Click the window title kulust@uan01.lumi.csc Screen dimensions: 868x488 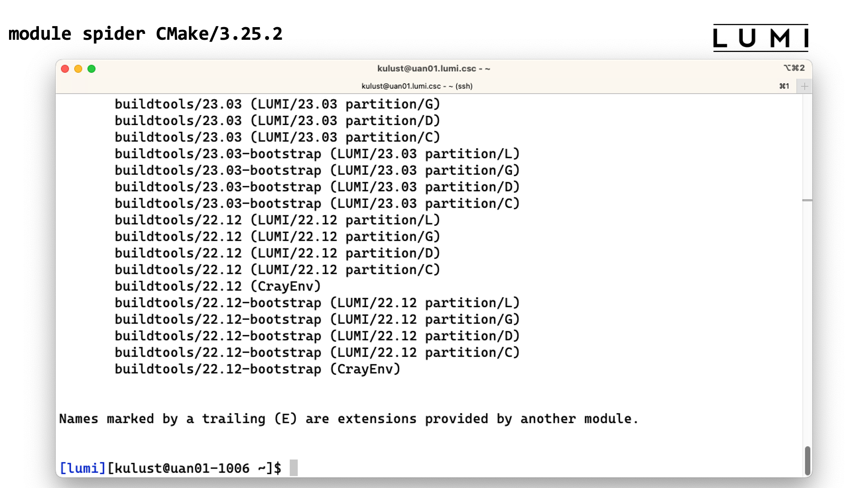434,69
